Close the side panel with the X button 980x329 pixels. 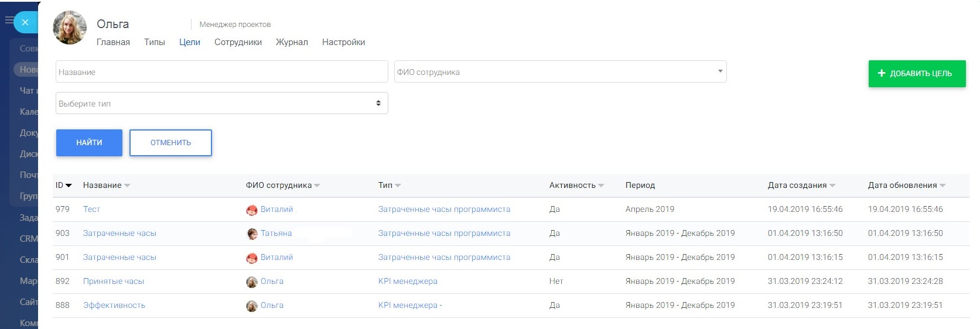click(25, 22)
